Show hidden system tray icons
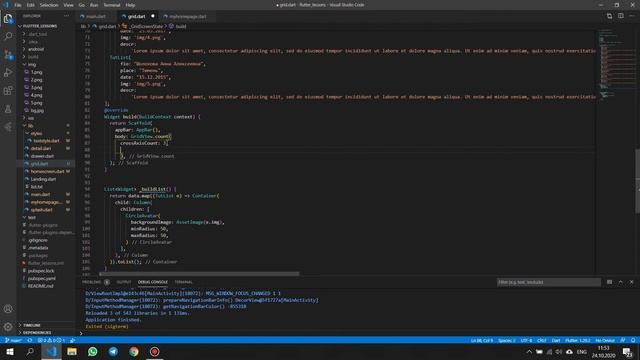This screenshot has width=640, height=360. (529, 351)
